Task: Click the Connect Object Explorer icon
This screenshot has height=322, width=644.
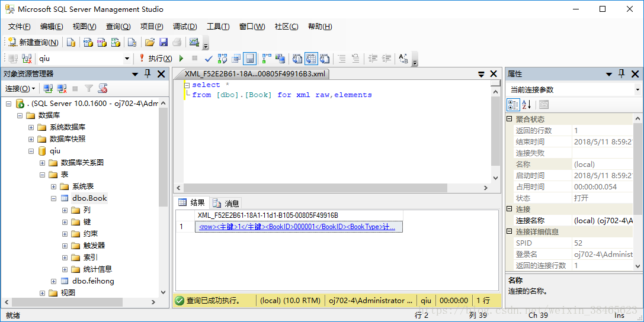Action: tap(48, 89)
